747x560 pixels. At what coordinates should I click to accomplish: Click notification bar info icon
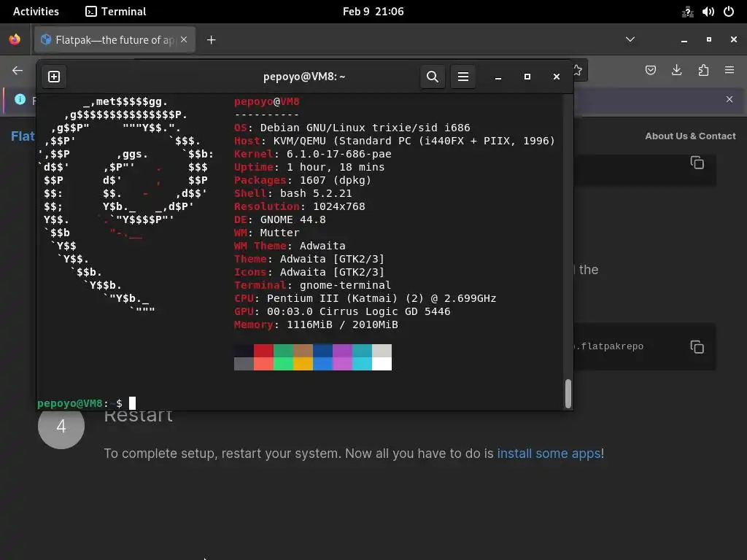tap(20, 99)
